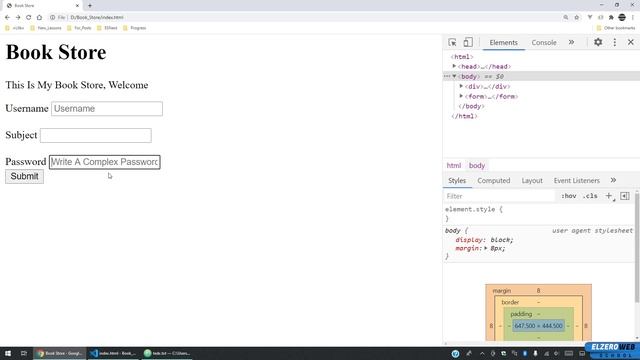
Task: Close the DevTools panel
Action: (631, 42)
